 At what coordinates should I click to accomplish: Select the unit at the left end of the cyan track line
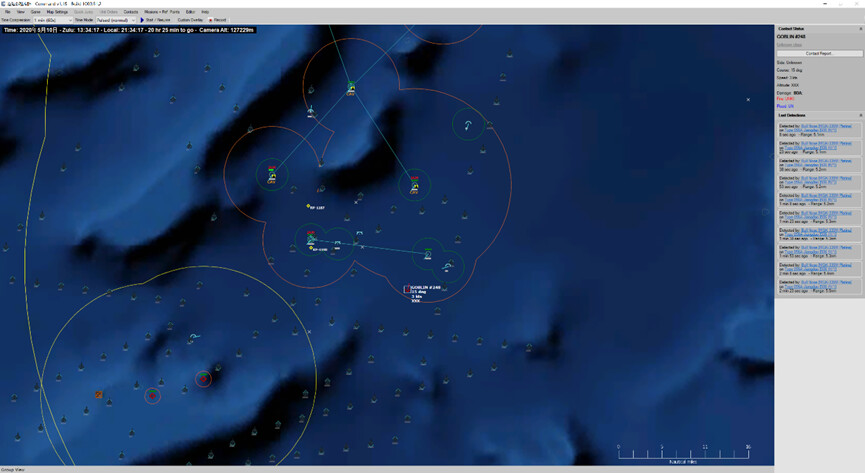311,238
